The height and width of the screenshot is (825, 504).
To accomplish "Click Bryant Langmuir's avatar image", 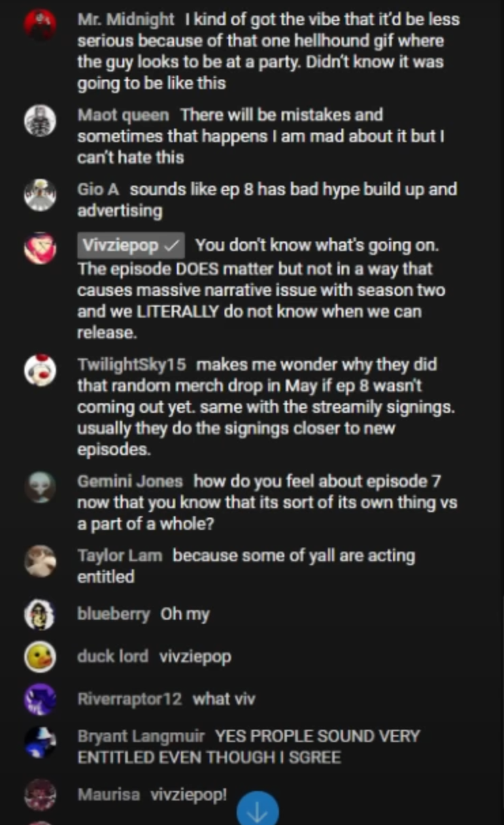I will tap(39, 741).
